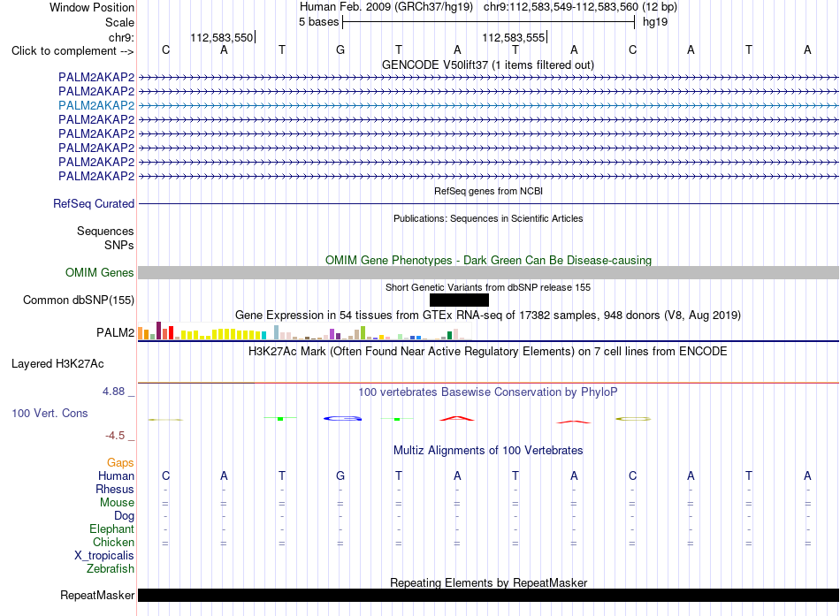Open the H3K27Ac Mark ENCODE track title

click(488, 352)
